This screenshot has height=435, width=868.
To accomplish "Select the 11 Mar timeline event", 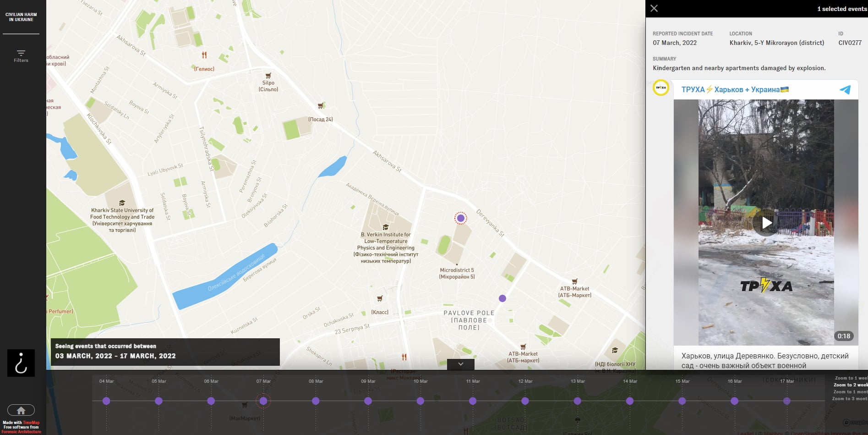I will (473, 401).
